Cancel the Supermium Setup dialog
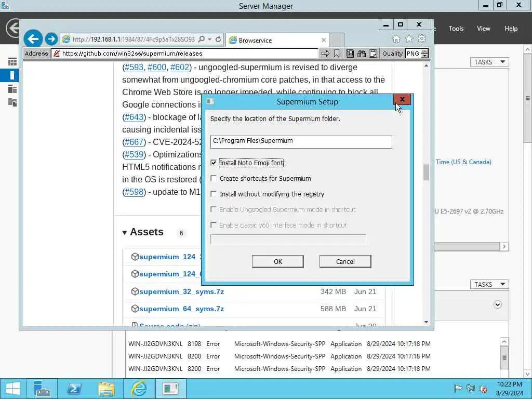The height and width of the screenshot is (399, 532). click(x=345, y=262)
